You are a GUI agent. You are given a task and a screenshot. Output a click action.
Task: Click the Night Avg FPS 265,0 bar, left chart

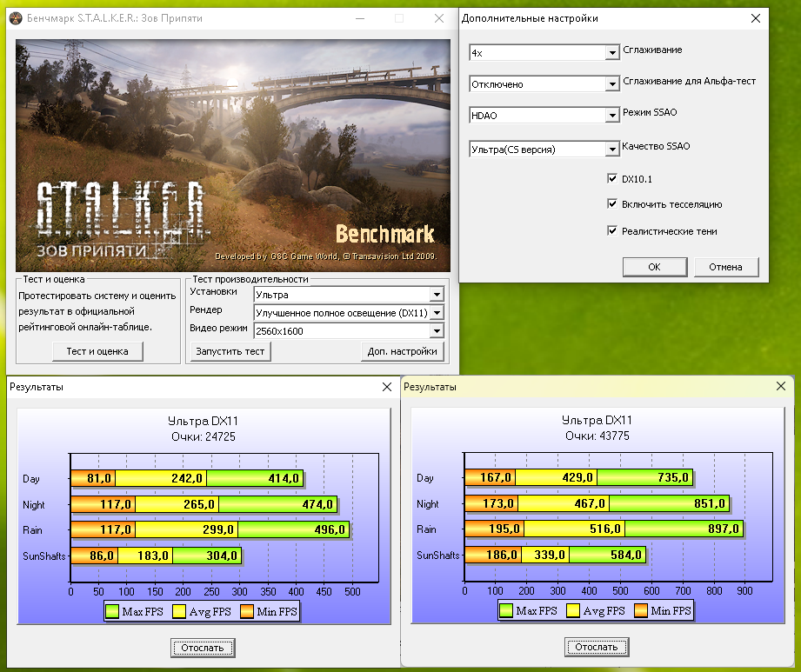coord(177,504)
